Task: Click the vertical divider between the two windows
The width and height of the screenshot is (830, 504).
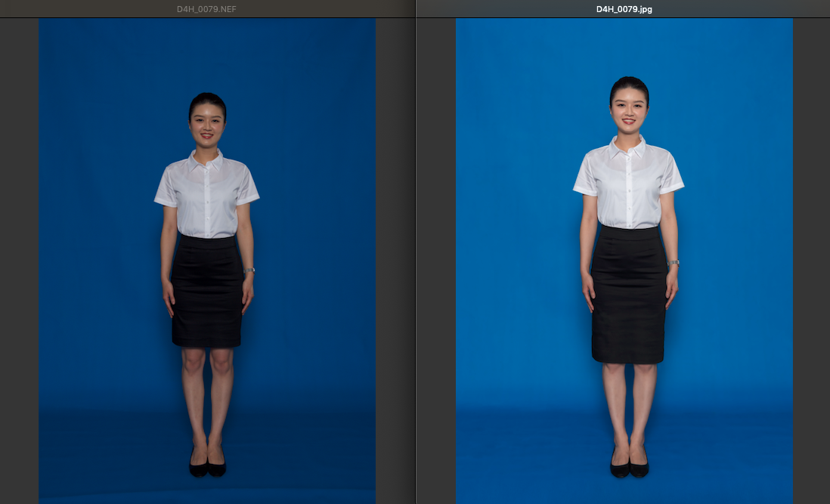Action: [416, 257]
